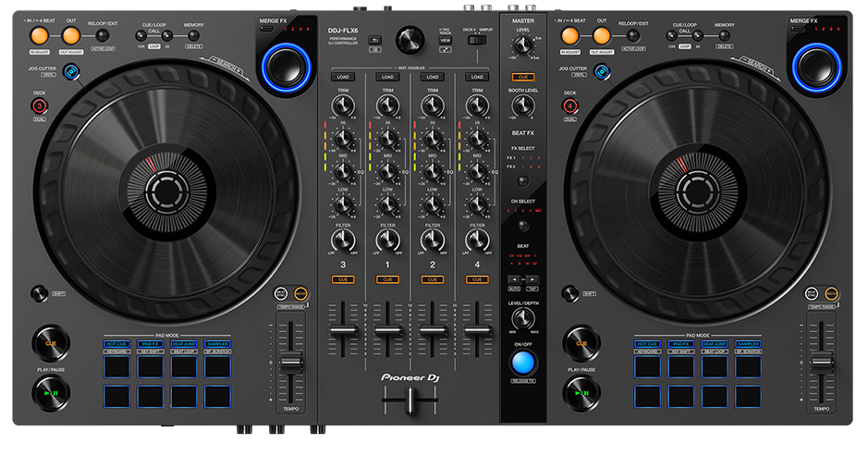Toggle Beat FX On/Off blue button
This screenshot has width=868, height=456.
pos(522,361)
